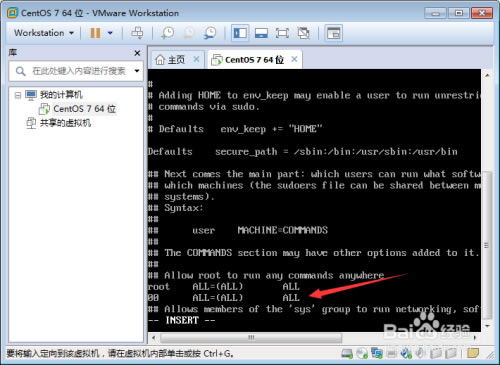Image resolution: width=500 pixels, height=365 pixels.
Task: Send Ctrl+Alt+Del to the guest
Action: (x=137, y=33)
